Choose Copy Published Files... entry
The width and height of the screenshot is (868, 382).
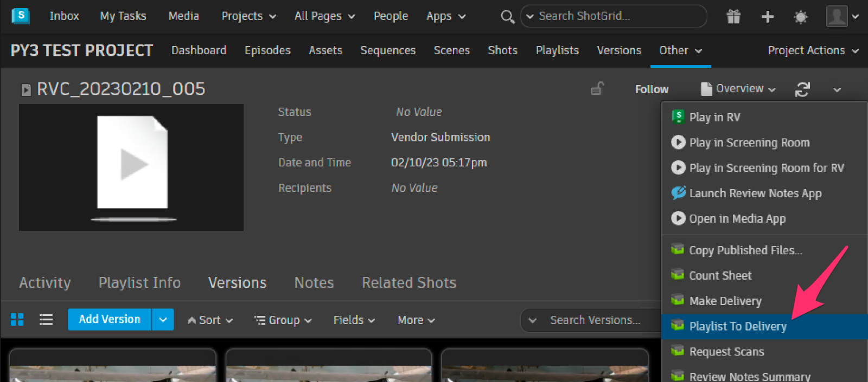tap(764, 250)
